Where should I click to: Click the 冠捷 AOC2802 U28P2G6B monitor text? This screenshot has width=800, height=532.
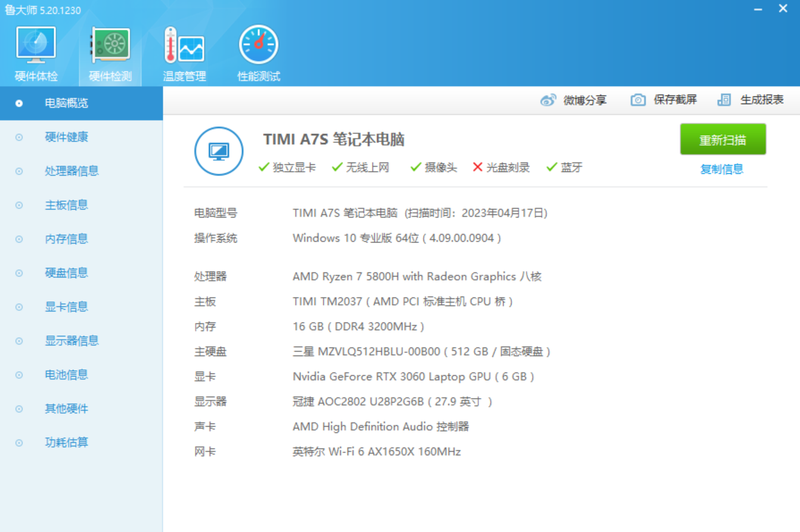pos(393,402)
